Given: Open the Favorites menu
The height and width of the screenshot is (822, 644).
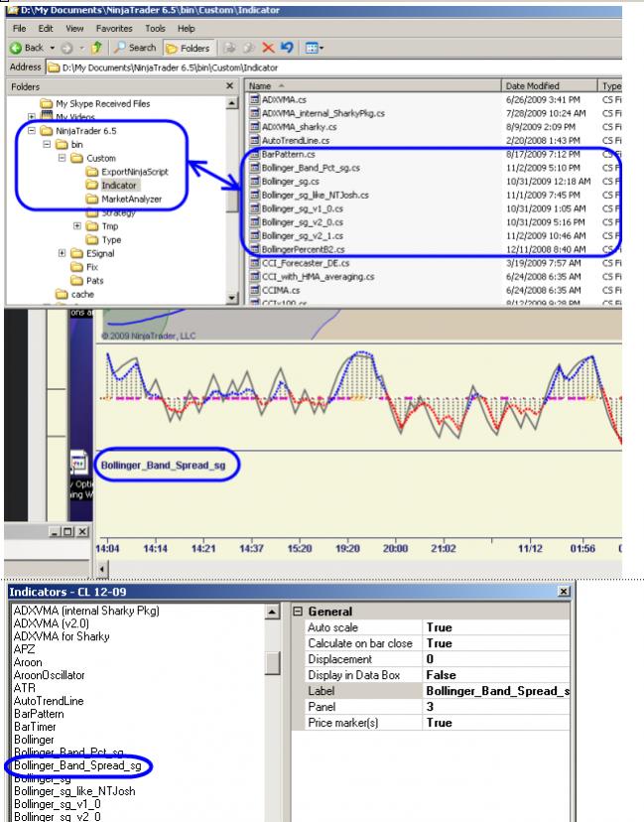Looking at the screenshot, I should [114, 29].
